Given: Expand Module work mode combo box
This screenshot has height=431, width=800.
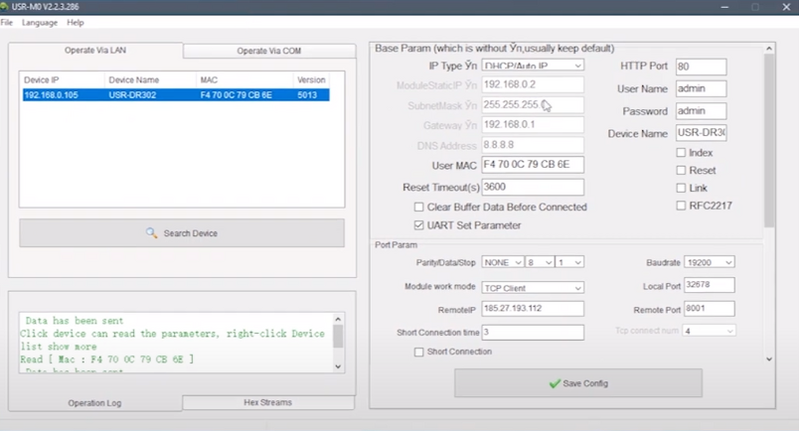Looking at the screenshot, I should [x=533, y=288].
